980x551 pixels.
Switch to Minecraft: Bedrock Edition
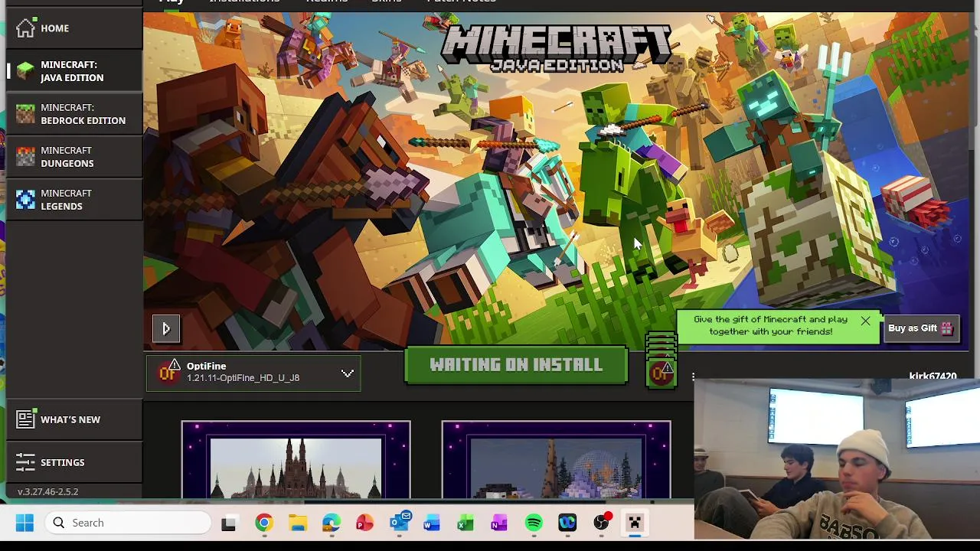click(x=74, y=114)
